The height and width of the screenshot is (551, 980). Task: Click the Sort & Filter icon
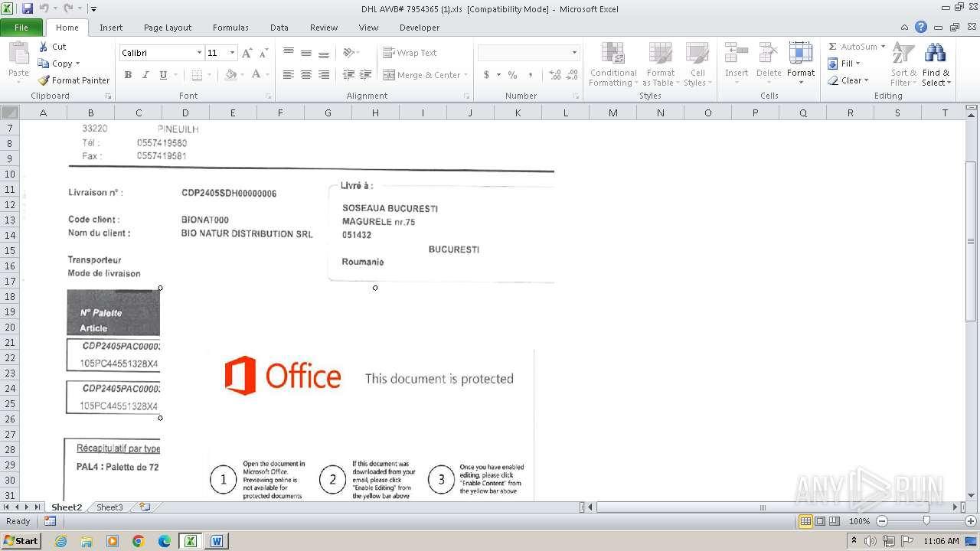click(903, 54)
